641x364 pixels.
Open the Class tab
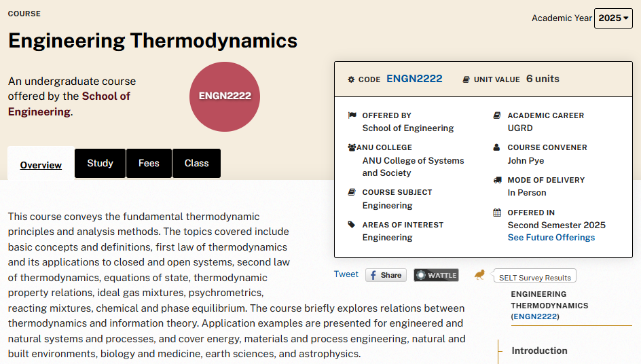pyautogui.click(x=197, y=163)
